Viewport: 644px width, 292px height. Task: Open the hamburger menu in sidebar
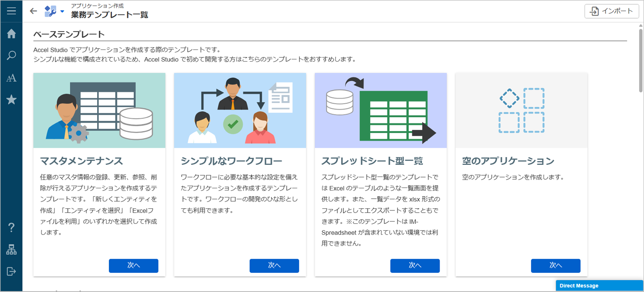11,11
